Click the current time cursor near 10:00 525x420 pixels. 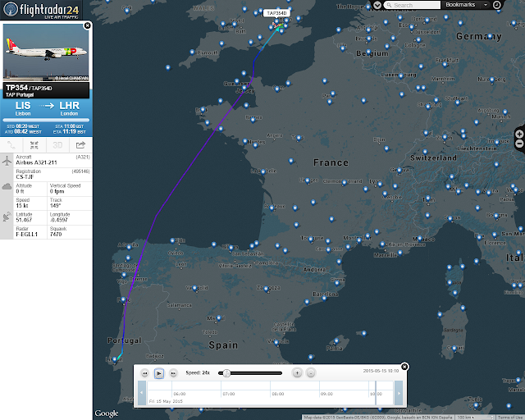click(x=376, y=393)
